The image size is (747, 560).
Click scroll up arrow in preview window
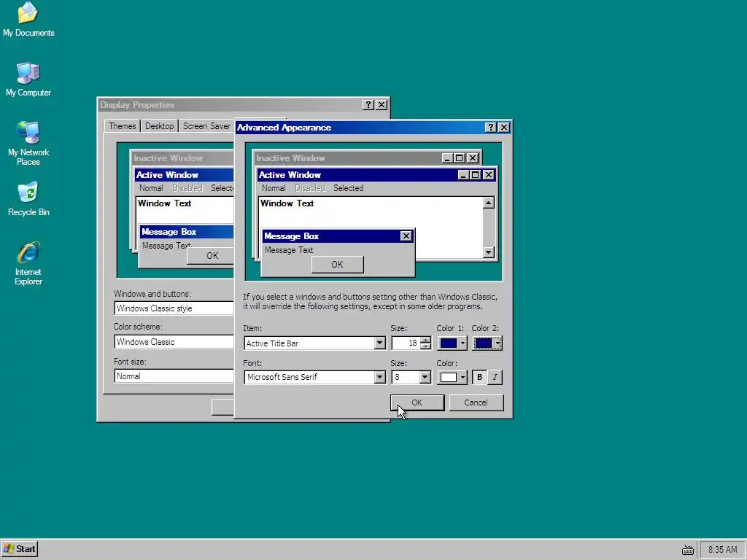click(488, 203)
